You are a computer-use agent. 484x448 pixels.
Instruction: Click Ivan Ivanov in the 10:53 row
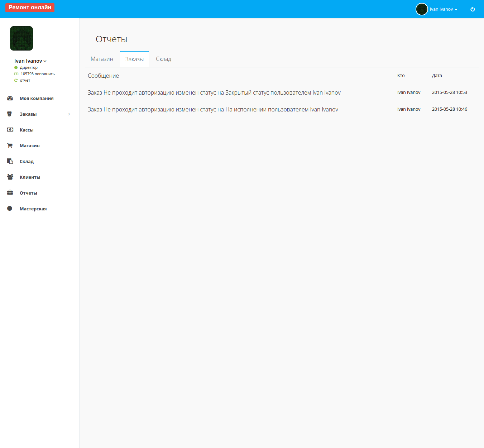(x=409, y=92)
